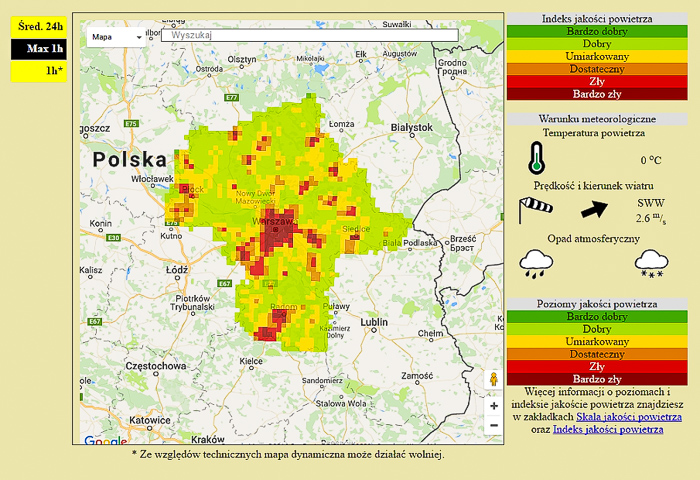Click the Płock label on the map

(194, 189)
